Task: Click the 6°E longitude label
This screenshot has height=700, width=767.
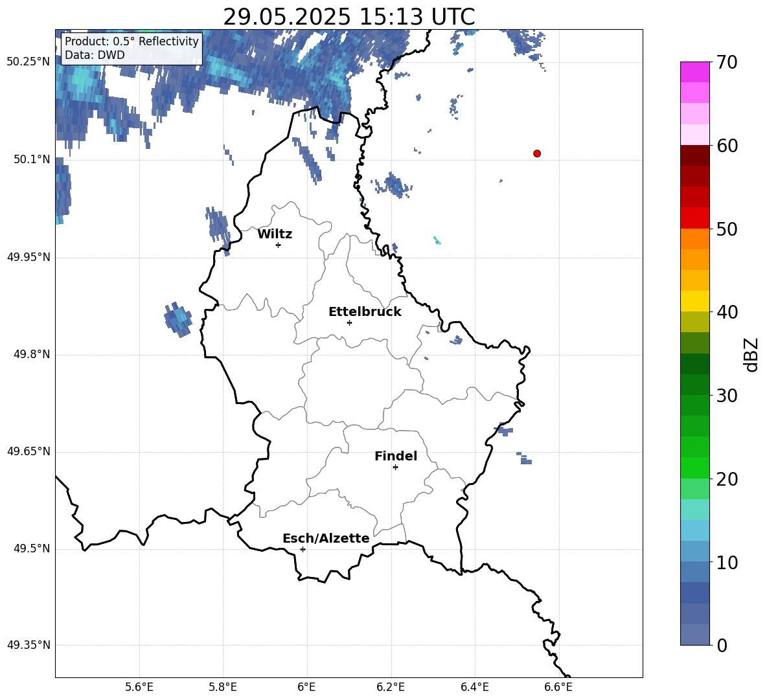Action: [x=306, y=687]
